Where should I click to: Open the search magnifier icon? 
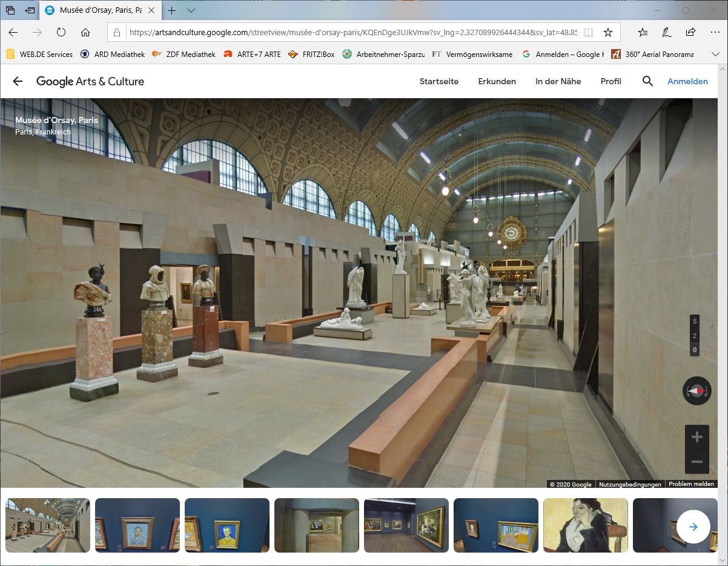point(647,81)
